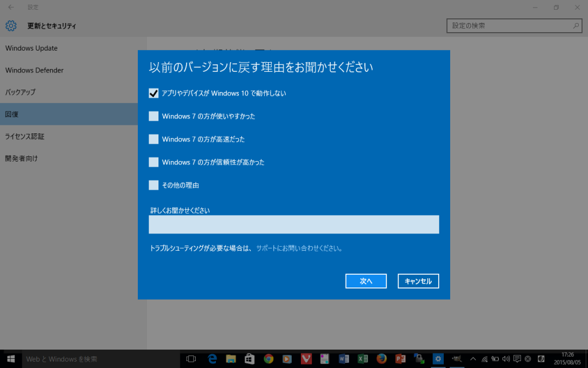
Task: Open the GIMP icon in the taskbar
Action: (x=457, y=359)
